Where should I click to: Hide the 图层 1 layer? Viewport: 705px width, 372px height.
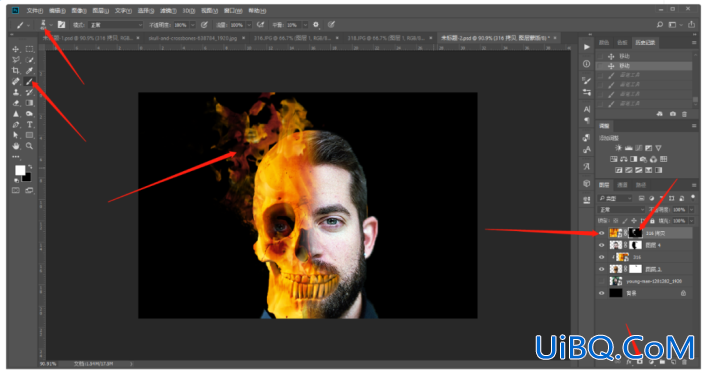pyautogui.click(x=602, y=269)
